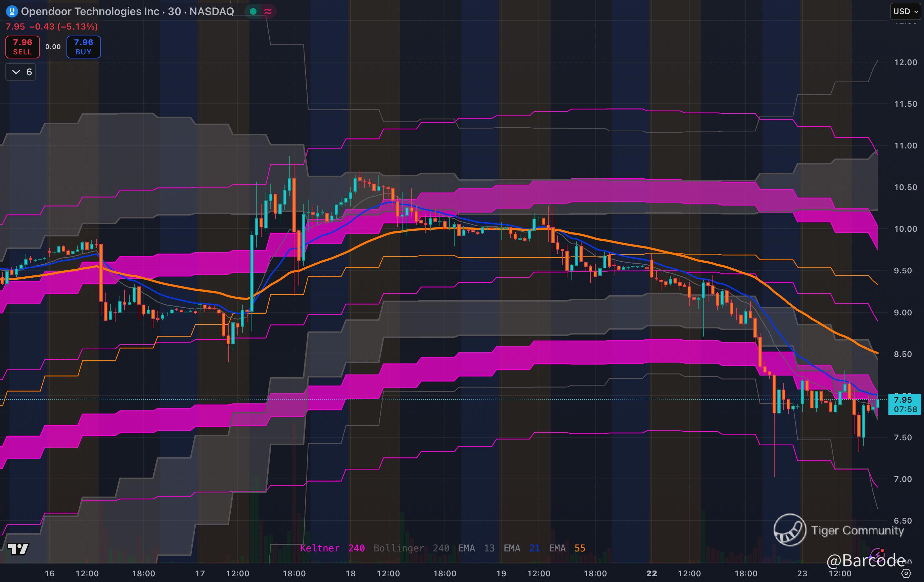Screen dimensions: 924x582
Task: Click the Opendoor symbol logo icon
Action: [x=12, y=11]
